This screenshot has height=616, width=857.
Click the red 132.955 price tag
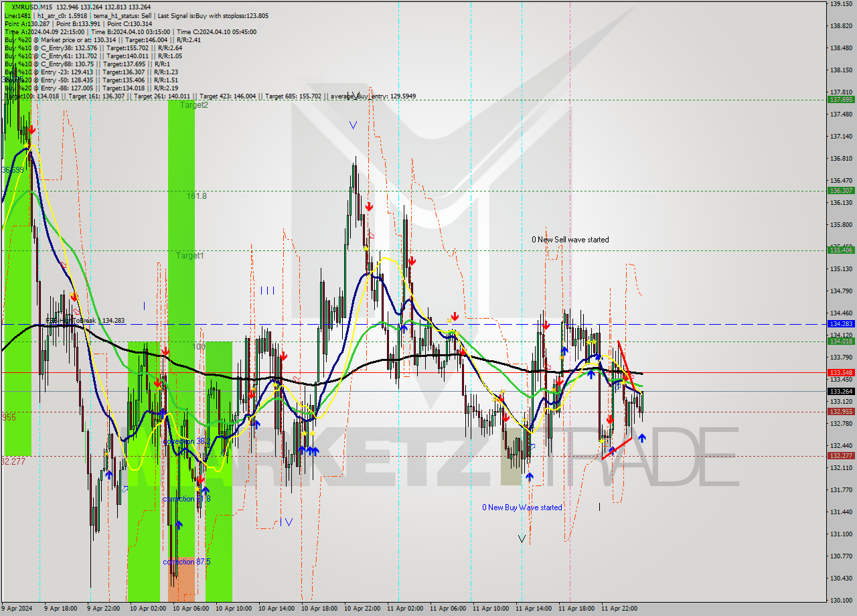click(x=841, y=411)
